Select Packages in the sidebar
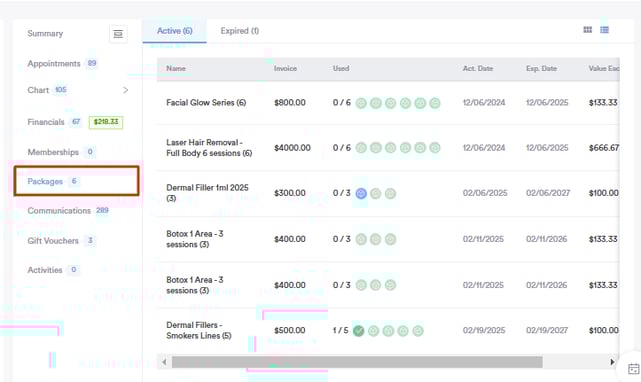641x382 pixels. [x=76, y=181]
